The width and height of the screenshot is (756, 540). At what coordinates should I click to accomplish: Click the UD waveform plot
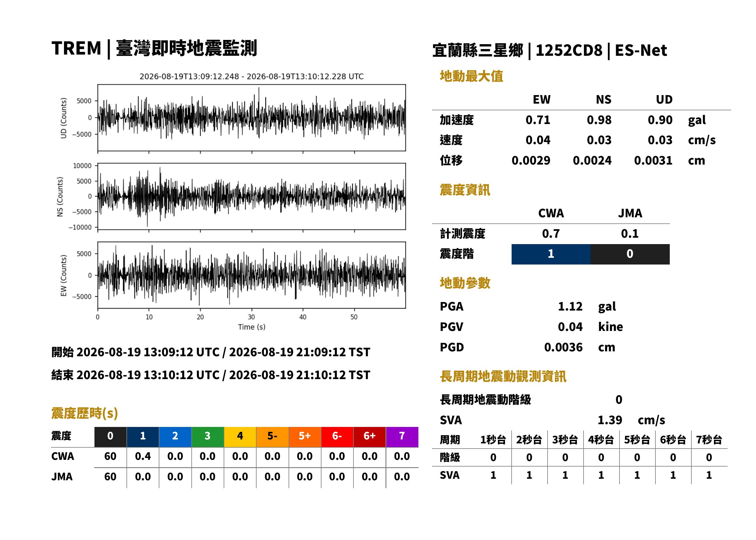(x=251, y=118)
